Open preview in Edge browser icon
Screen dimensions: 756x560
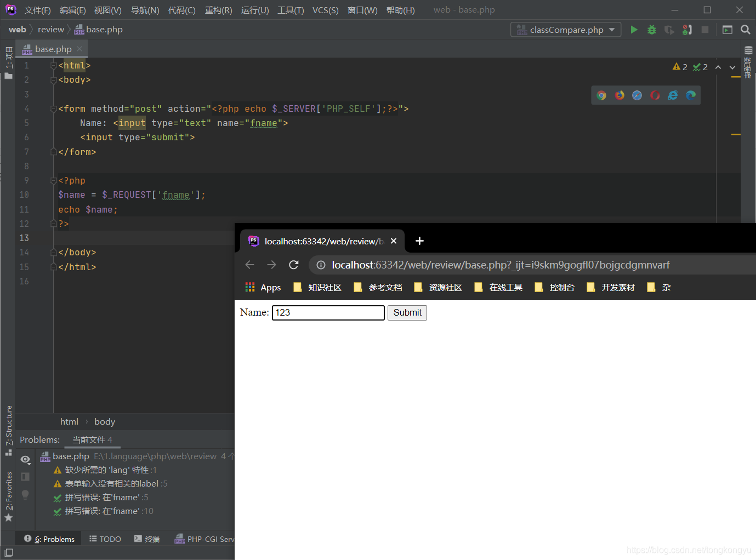point(691,95)
